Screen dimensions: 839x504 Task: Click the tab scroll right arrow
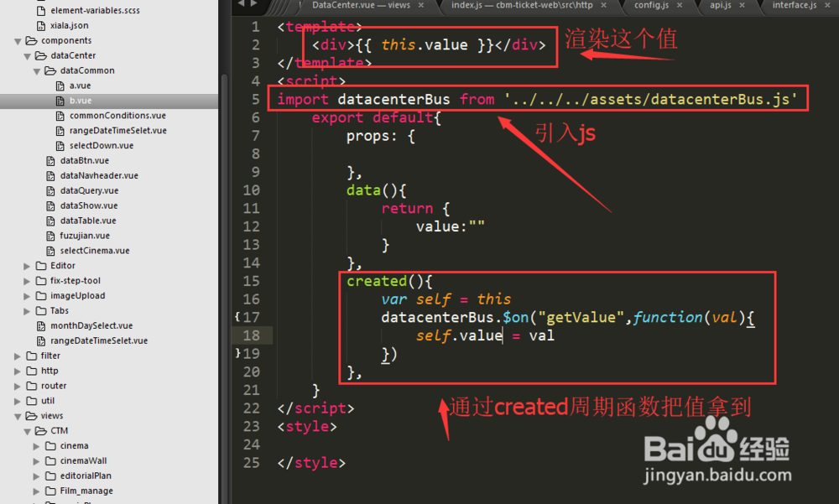click(253, 3)
